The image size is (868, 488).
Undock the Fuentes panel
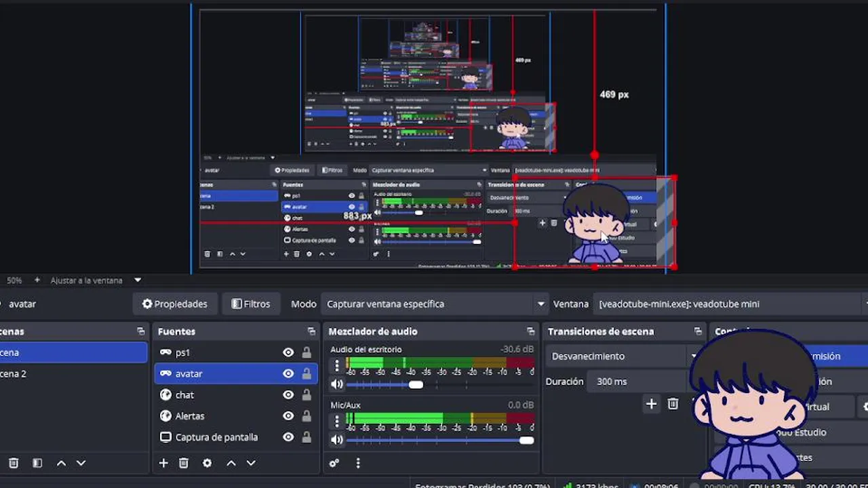click(311, 331)
